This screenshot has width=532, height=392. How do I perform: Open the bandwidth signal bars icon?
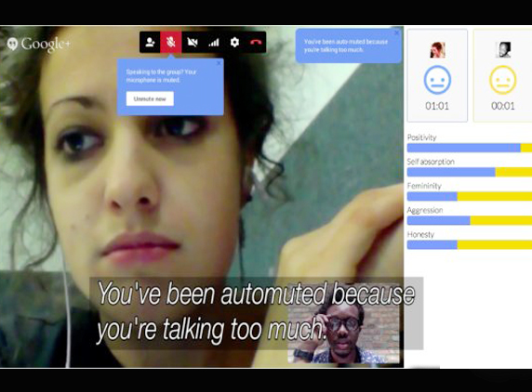pyautogui.click(x=213, y=43)
